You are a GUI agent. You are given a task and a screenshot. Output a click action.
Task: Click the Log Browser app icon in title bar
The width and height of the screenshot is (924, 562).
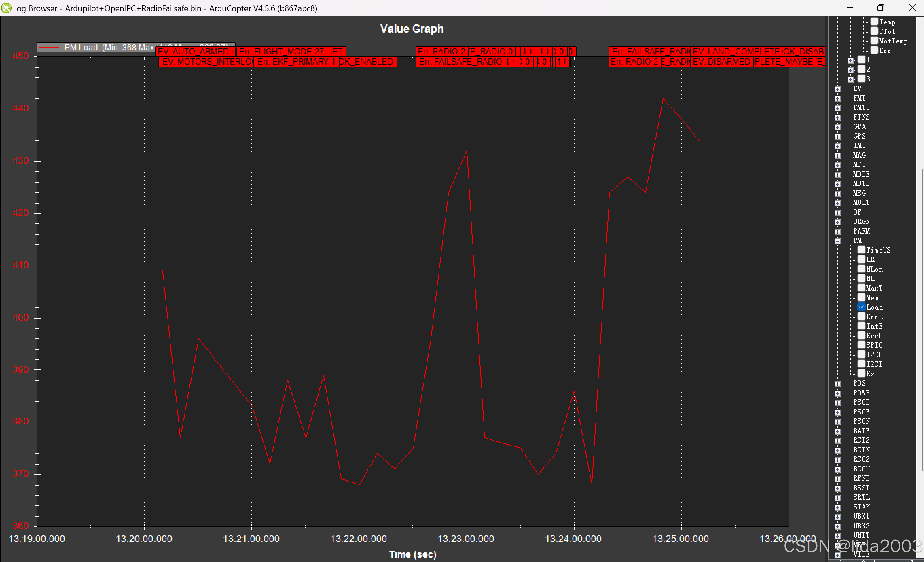6,8
